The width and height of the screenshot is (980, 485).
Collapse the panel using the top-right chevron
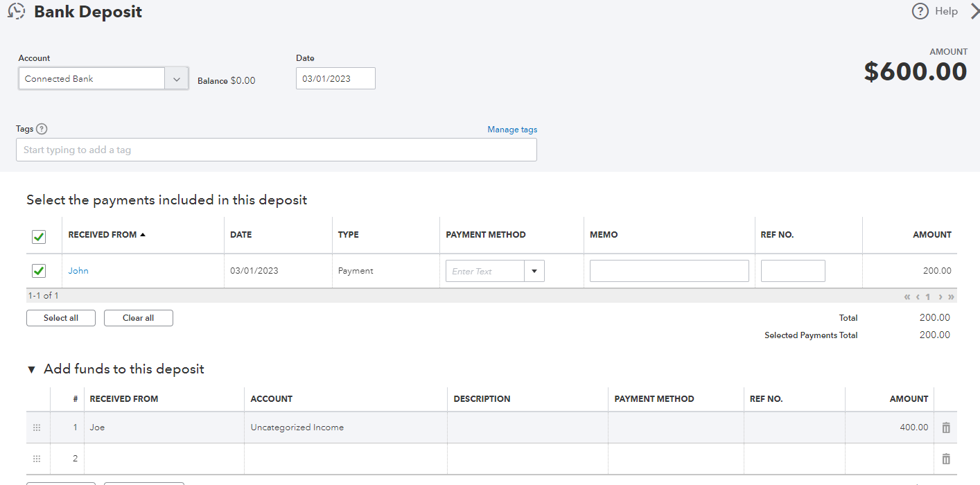[974, 11]
